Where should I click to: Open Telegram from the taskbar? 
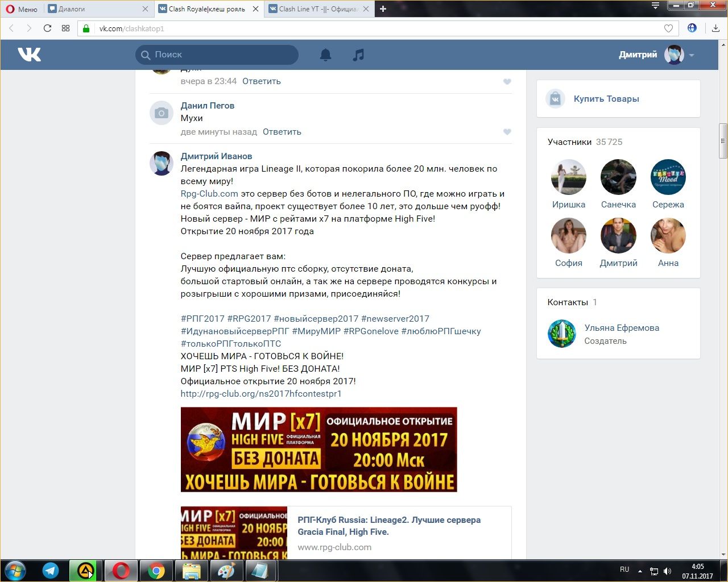pos(51,570)
